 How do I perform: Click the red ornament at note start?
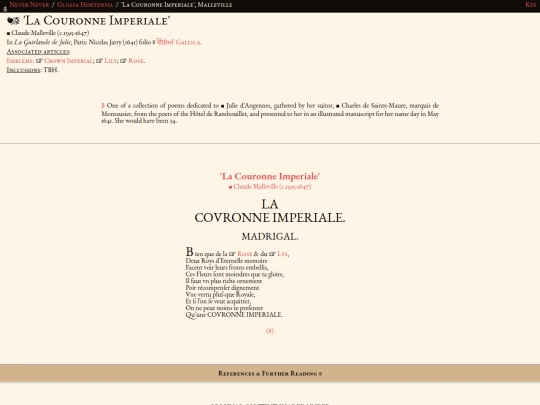pos(103,105)
